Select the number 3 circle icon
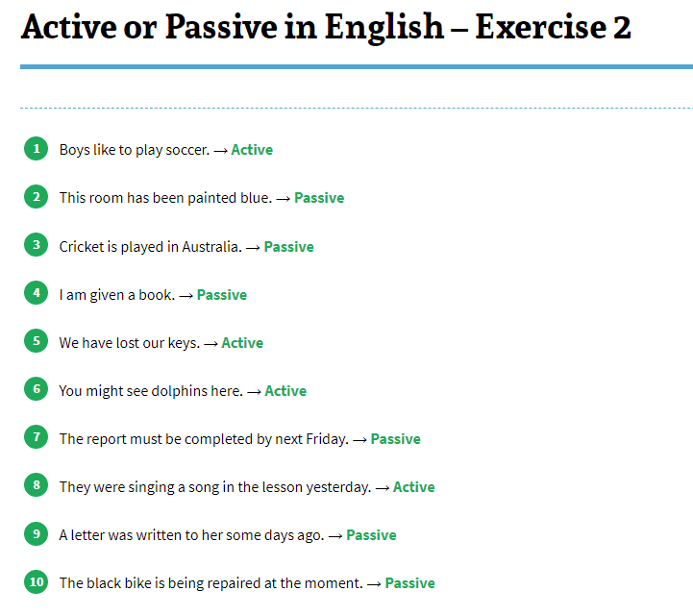The height and width of the screenshot is (616, 693). coord(36,245)
